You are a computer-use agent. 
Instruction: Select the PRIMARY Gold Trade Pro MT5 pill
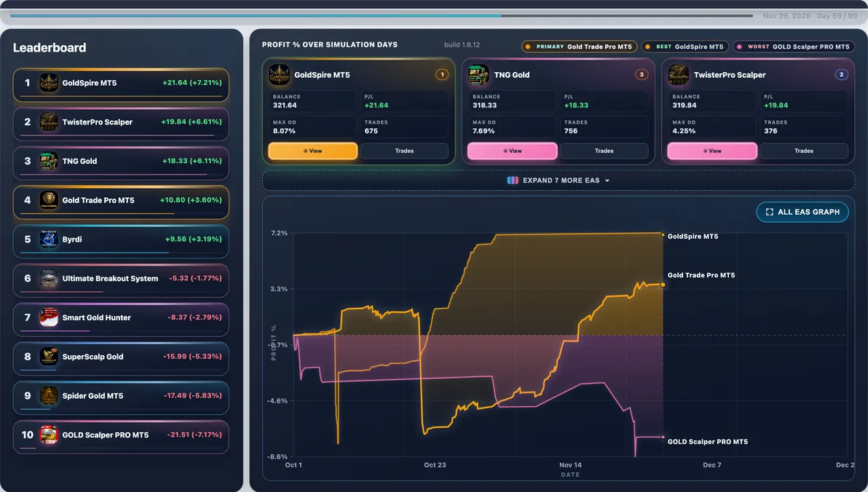pyautogui.click(x=579, y=47)
